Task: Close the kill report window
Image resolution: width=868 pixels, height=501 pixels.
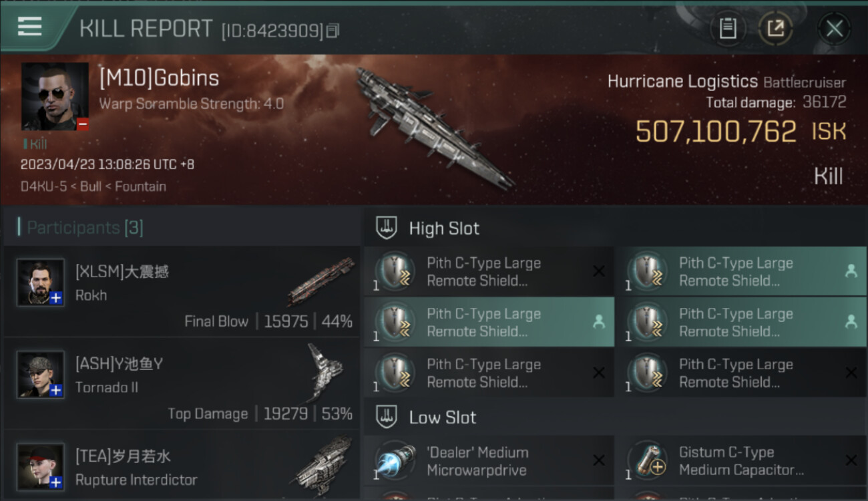Action: coord(834,29)
